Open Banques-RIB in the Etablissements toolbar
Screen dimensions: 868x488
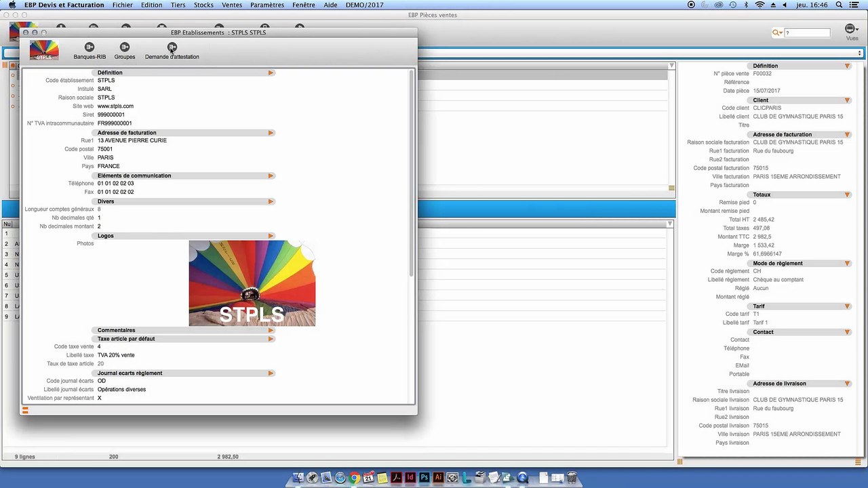pos(90,51)
